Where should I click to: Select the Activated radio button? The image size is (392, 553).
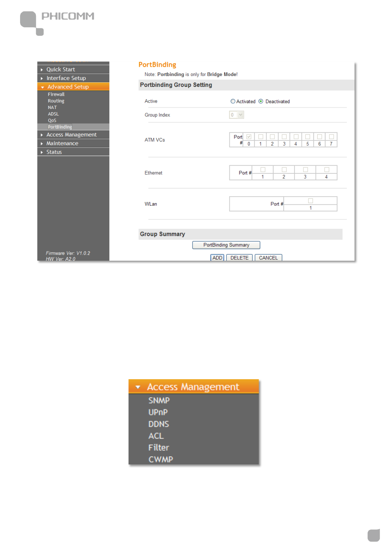pos(233,101)
